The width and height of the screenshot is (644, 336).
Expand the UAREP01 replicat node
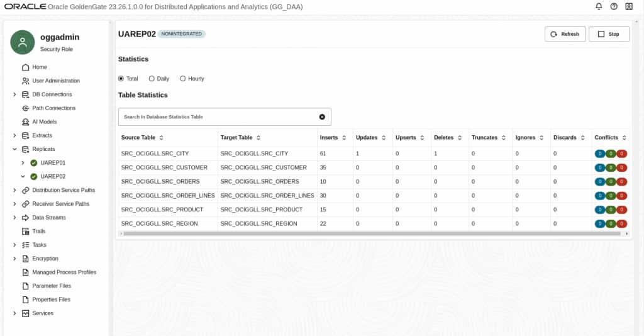click(23, 163)
